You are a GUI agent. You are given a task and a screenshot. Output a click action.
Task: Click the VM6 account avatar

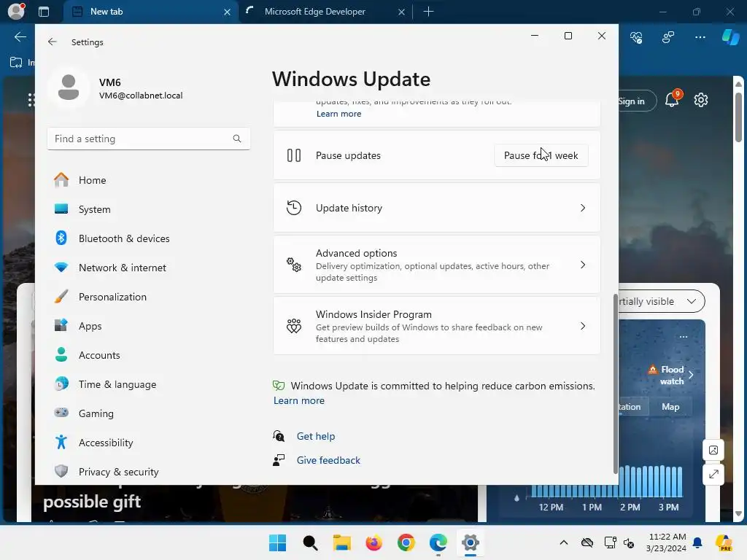tap(68, 87)
